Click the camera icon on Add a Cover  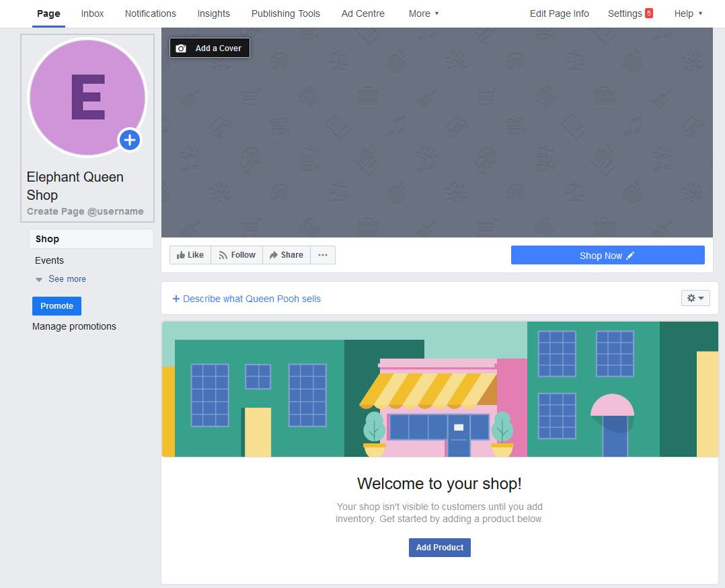pos(181,48)
